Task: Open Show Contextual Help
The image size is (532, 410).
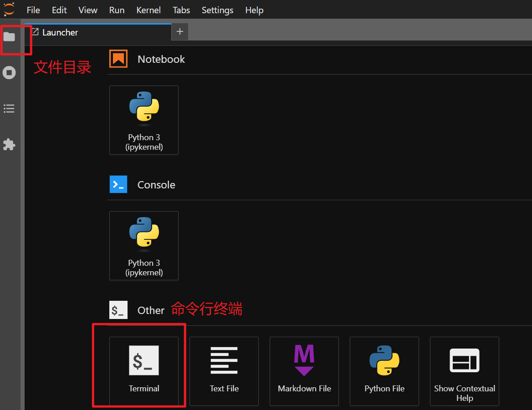Action: point(465,371)
